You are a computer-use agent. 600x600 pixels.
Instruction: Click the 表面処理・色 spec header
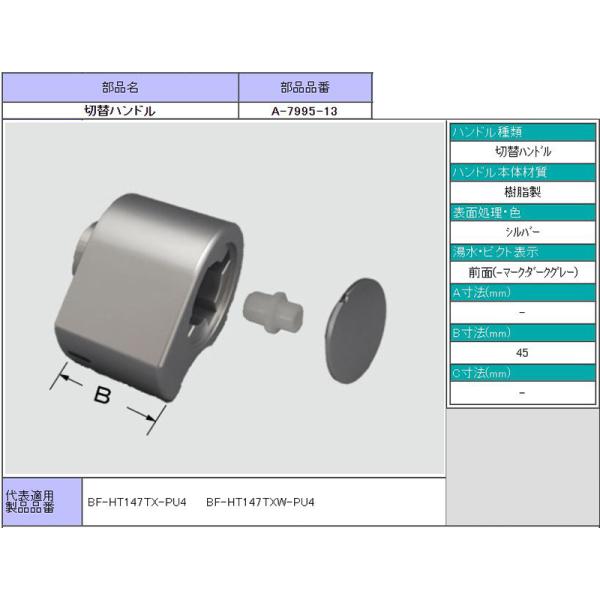(x=487, y=212)
